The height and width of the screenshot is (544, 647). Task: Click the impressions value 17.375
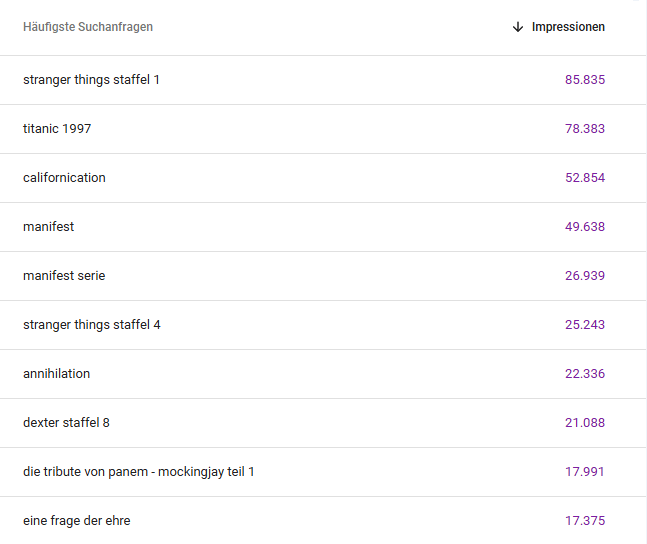point(585,521)
